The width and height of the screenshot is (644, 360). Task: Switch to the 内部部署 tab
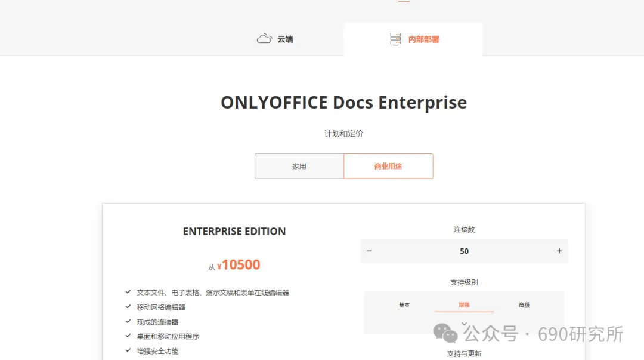(413, 39)
